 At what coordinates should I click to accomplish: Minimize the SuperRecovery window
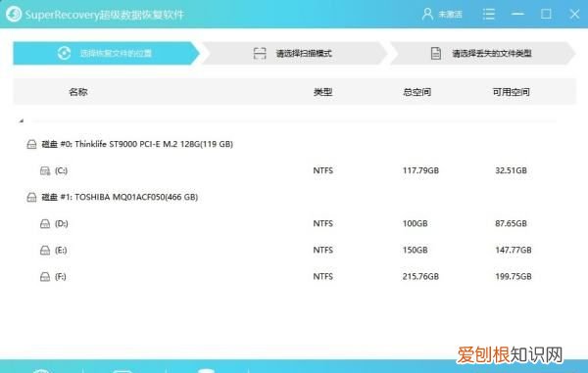pyautogui.click(x=517, y=14)
